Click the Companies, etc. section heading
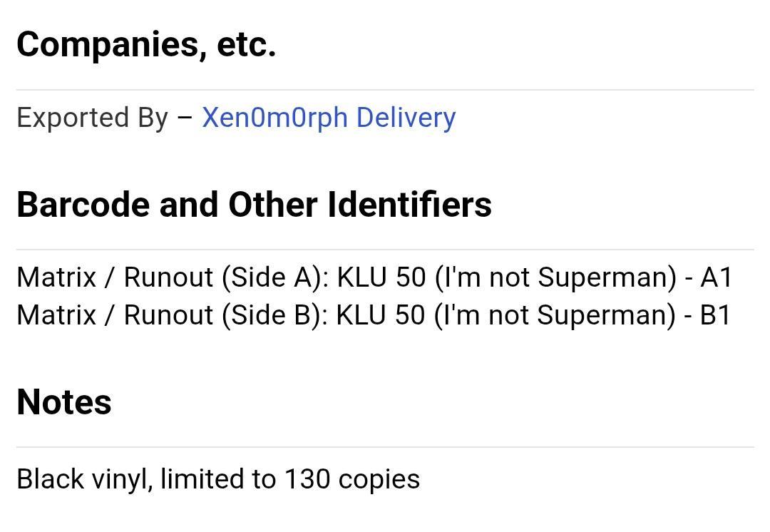Screen dimensions: 770x532 [146, 45]
